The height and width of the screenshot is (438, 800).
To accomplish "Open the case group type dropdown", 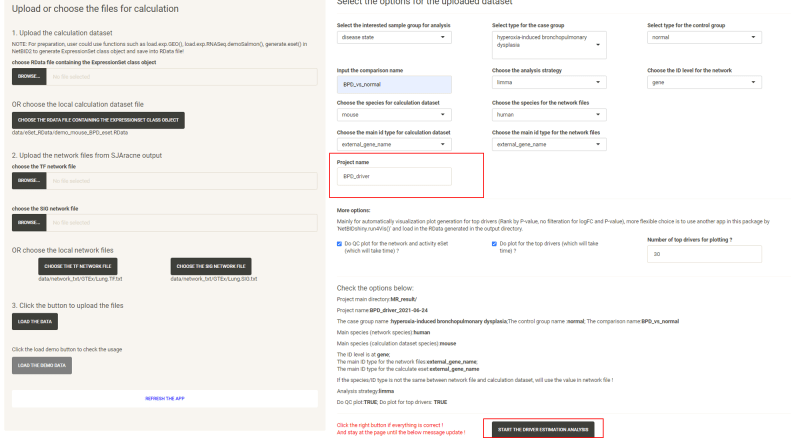I will click(x=549, y=45).
